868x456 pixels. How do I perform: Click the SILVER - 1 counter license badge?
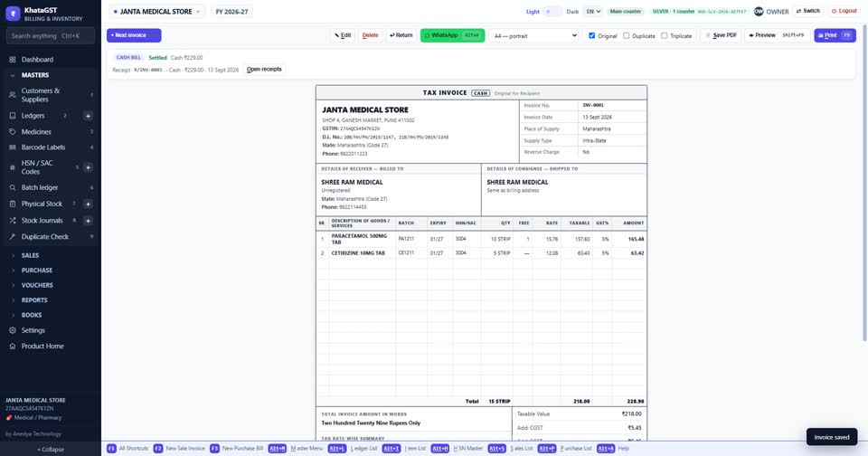click(699, 11)
